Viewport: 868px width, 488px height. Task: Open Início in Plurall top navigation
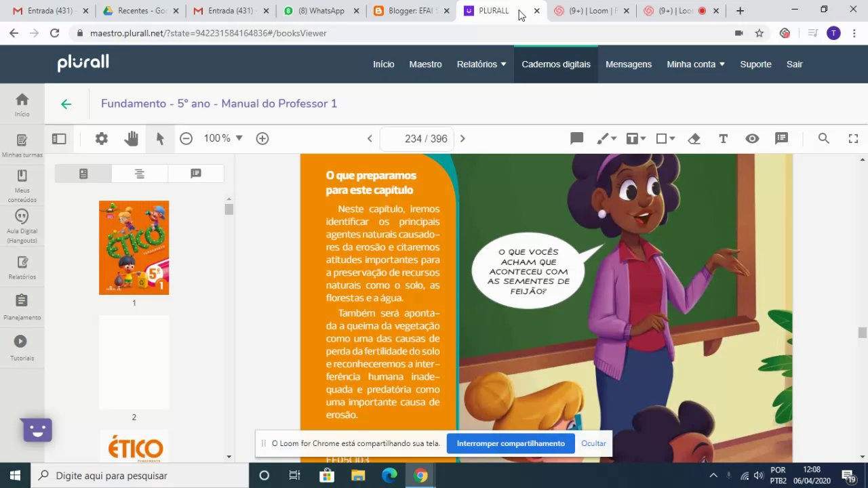coord(383,64)
